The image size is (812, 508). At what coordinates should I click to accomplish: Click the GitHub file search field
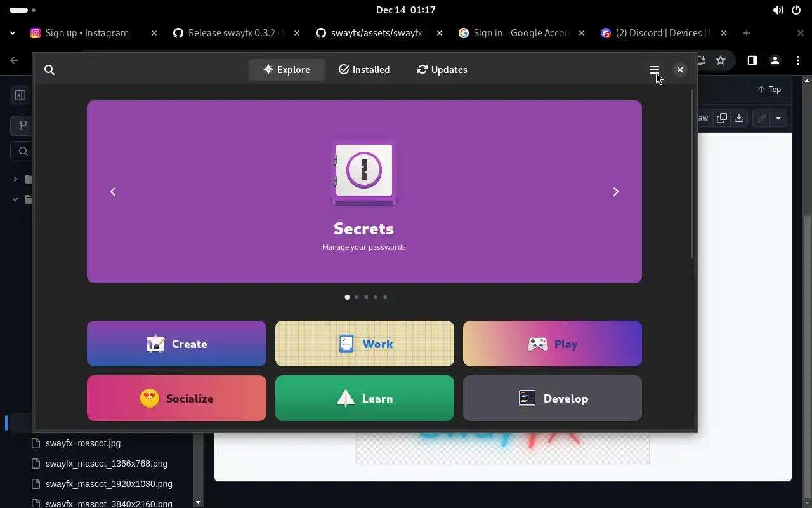coord(22,151)
